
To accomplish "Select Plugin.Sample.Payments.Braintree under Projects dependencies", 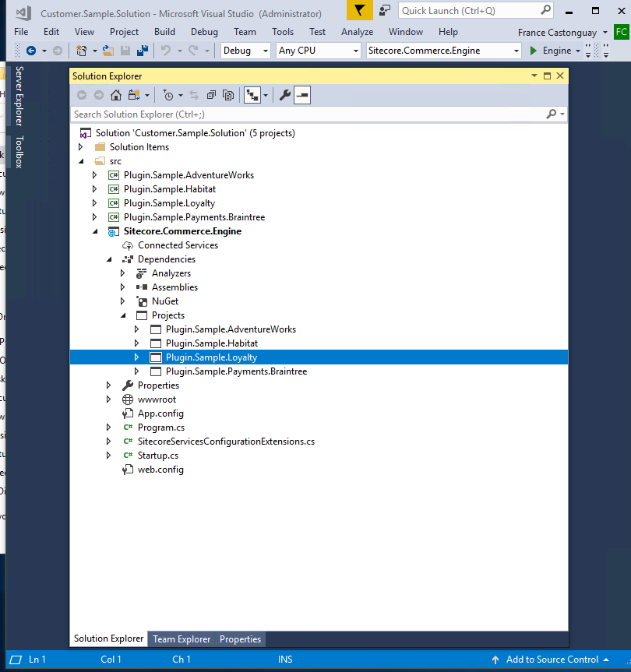I will [236, 371].
